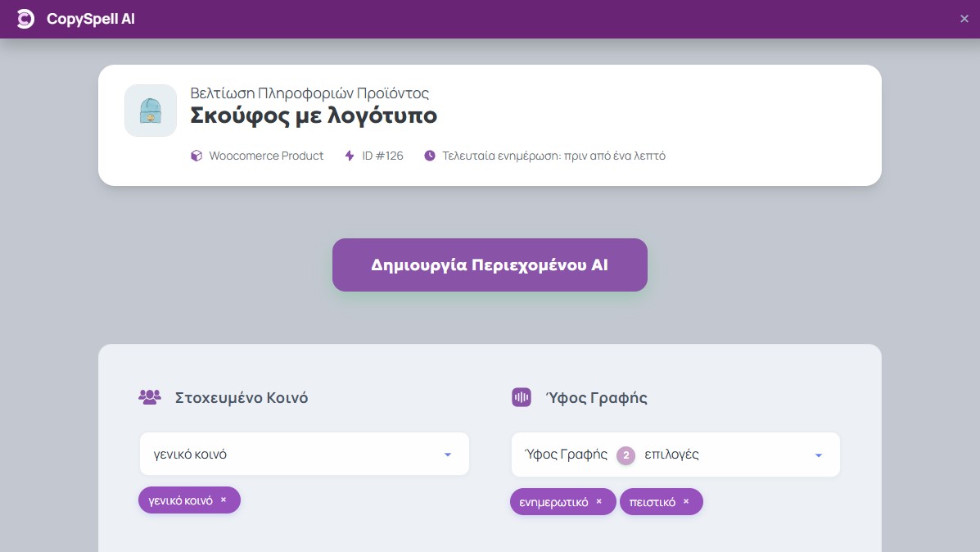Viewport: 980px width, 552px height.
Task: Click the clock icon next to last update
Action: [x=430, y=156]
